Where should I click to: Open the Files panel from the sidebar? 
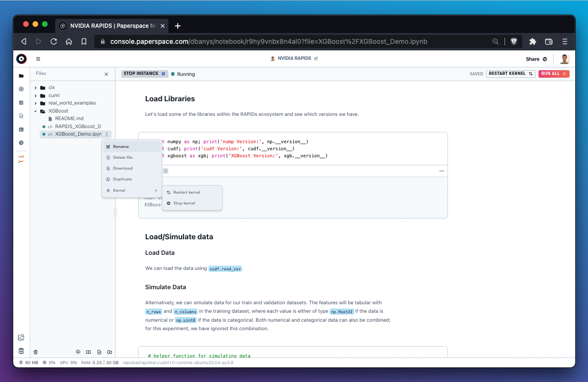tap(21, 76)
